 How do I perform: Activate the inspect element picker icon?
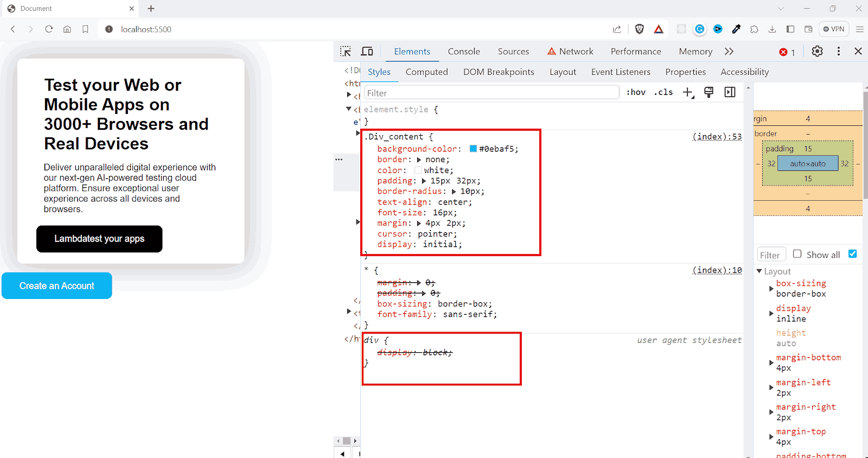click(x=346, y=52)
